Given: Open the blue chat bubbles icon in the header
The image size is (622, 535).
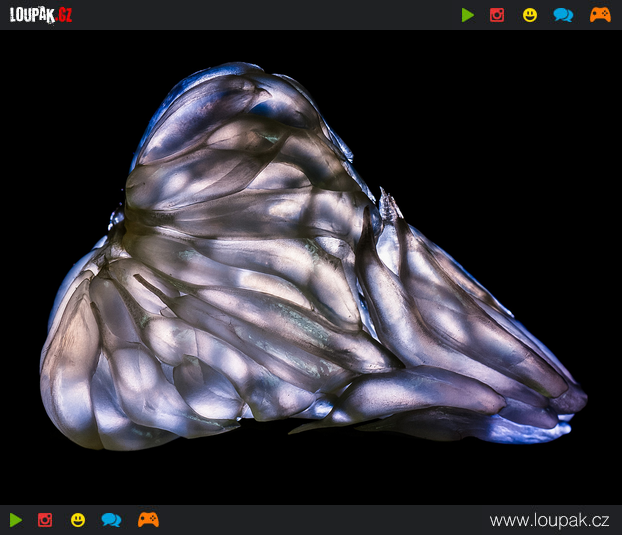Looking at the screenshot, I should tap(563, 15).
